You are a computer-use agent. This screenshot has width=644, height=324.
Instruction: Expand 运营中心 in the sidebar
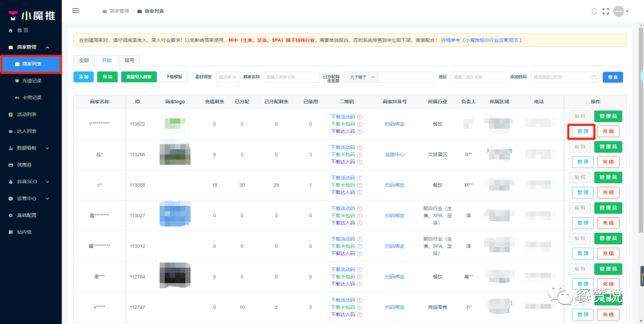[x=31, y=198]
